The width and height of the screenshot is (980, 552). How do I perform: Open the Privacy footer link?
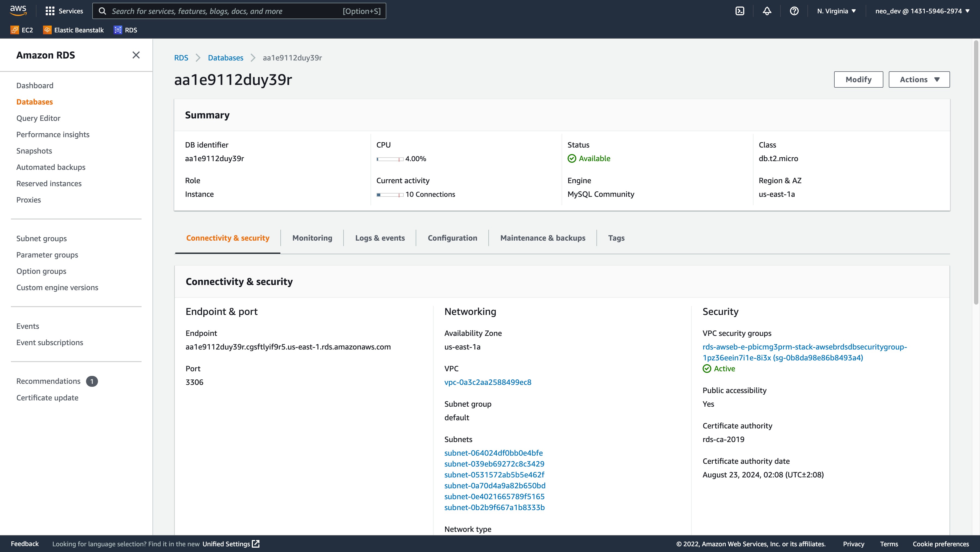(853, 544)
